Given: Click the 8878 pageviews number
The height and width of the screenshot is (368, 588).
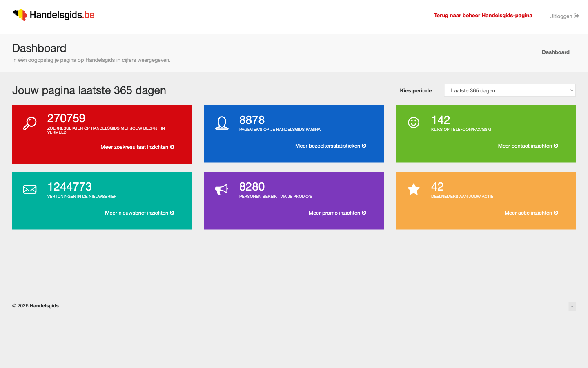Looking at the screenshot, I should [252, 120].
